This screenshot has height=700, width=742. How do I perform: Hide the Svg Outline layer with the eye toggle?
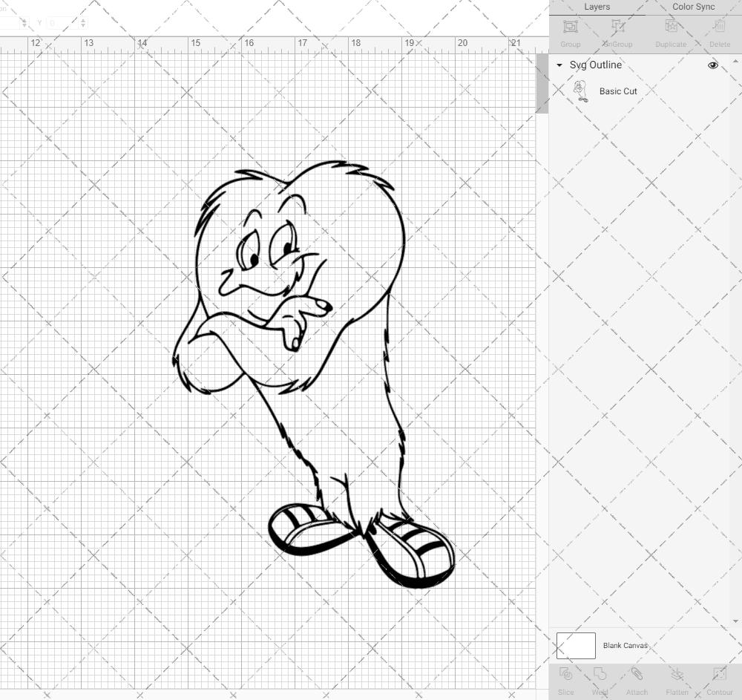pyautogui.click(x=712, y=65)
